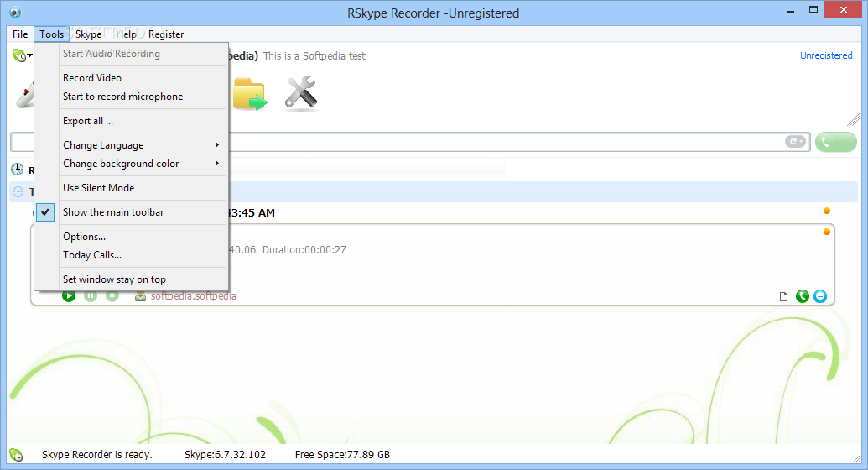Open the wrench and screwdriver settings icon
This screenshot has width=868, height=470.
[x=300, y=92]
